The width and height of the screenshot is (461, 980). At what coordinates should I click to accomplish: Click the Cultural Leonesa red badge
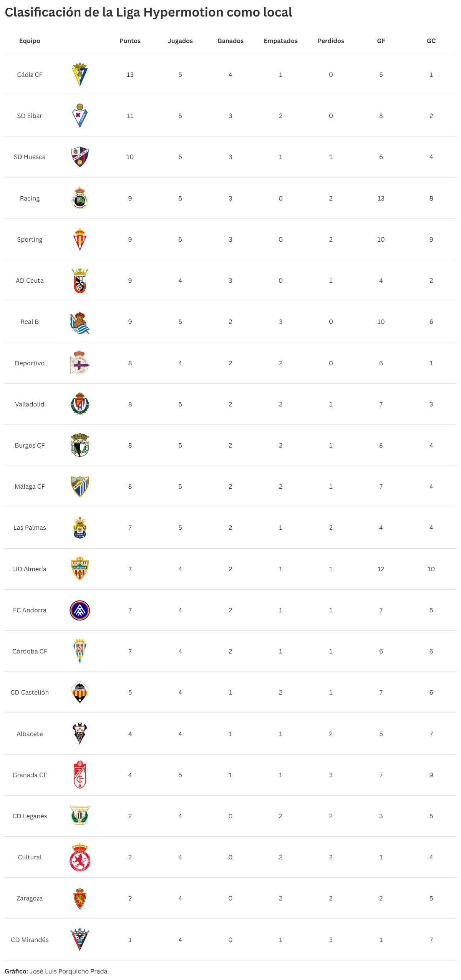click(80, 857)
